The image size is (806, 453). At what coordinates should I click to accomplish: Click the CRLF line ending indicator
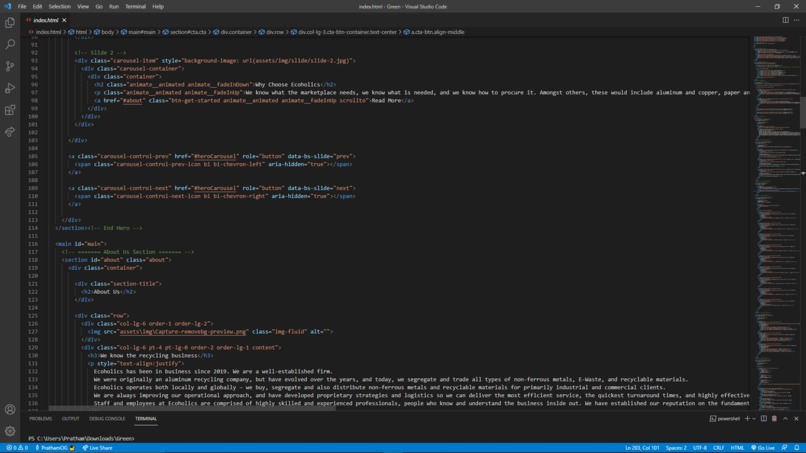click(x=718, y=448)
